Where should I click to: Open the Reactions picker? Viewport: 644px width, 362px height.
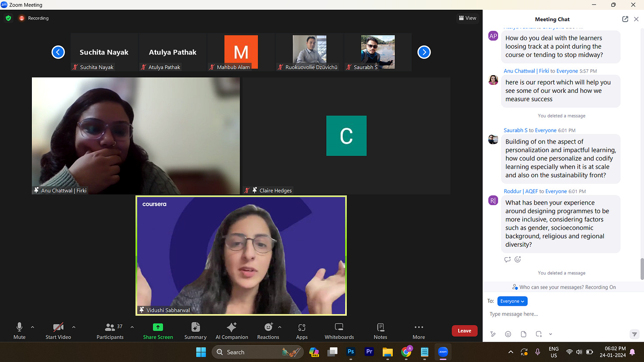268,331
